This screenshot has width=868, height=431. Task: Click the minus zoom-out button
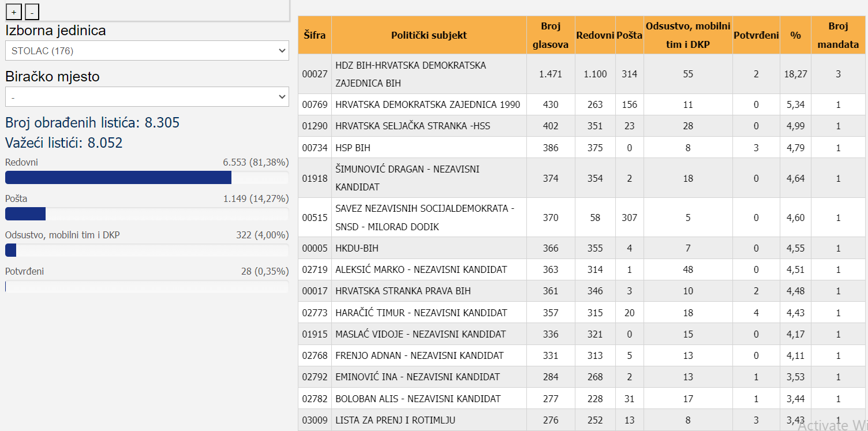point(32,12)
